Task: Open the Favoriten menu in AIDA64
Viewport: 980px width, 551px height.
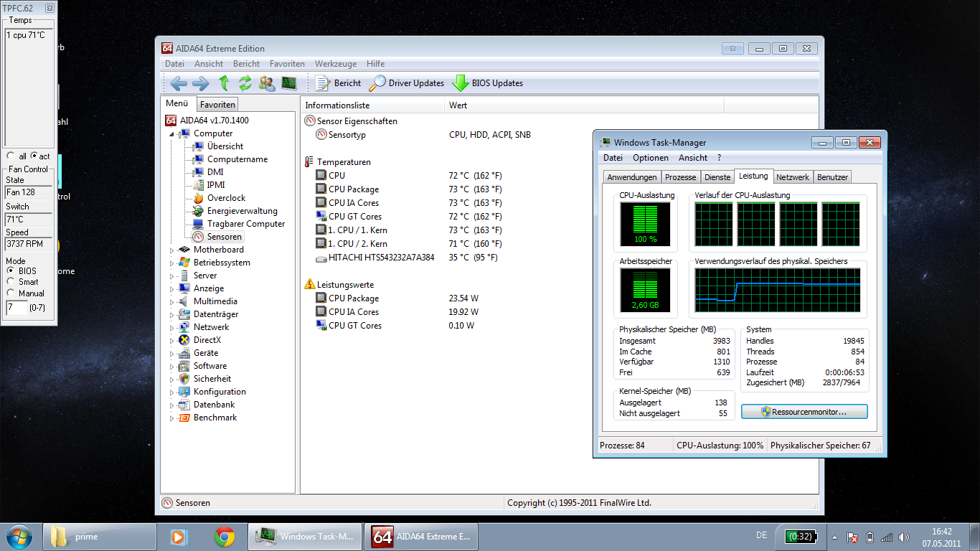Action: 287,64
